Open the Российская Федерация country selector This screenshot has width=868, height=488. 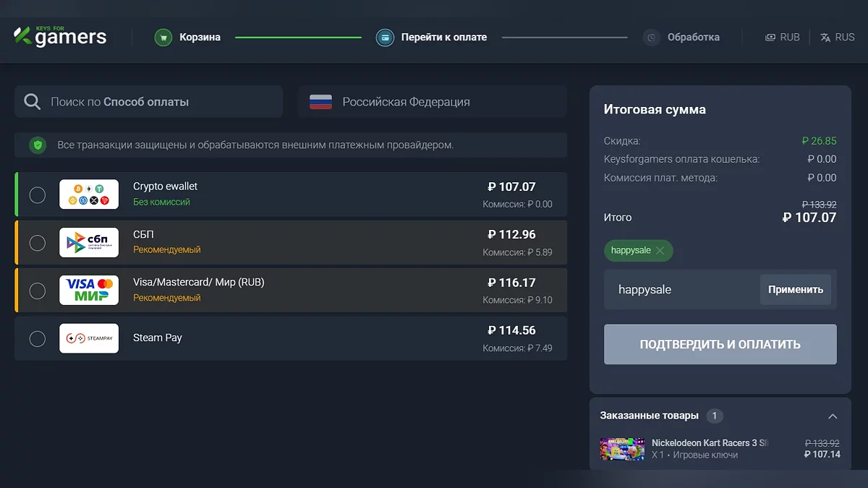[x=432, y=102]
